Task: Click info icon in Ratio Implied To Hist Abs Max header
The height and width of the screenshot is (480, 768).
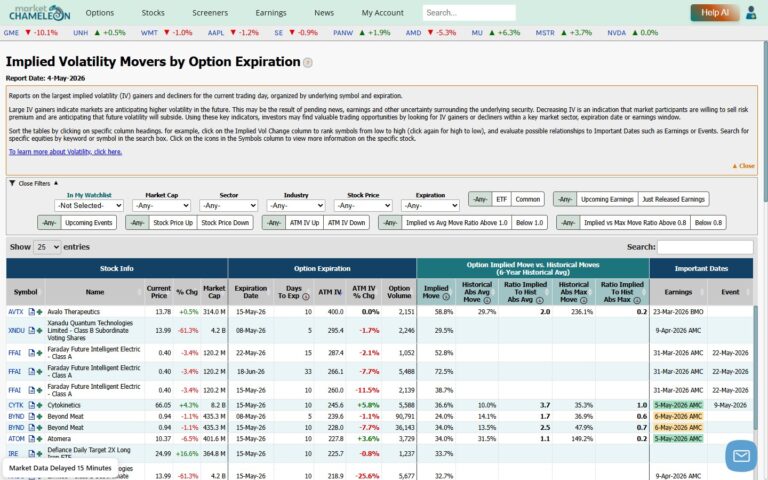Action: 636,300
